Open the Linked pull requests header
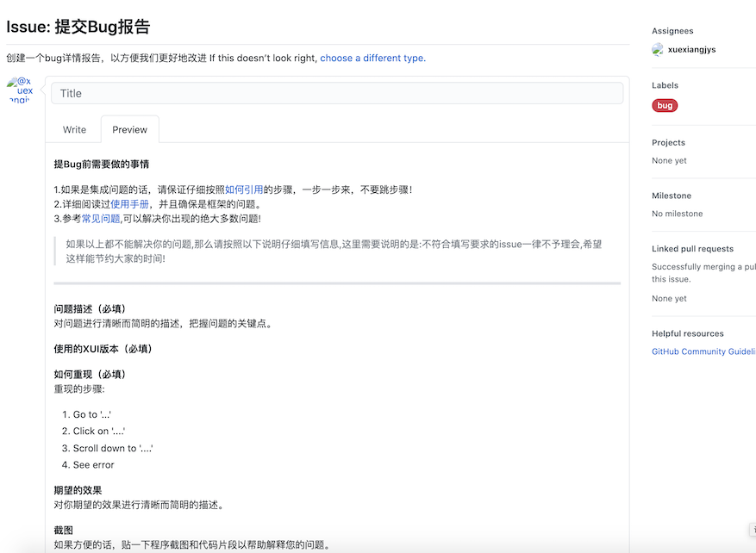 tap(692, 249)
